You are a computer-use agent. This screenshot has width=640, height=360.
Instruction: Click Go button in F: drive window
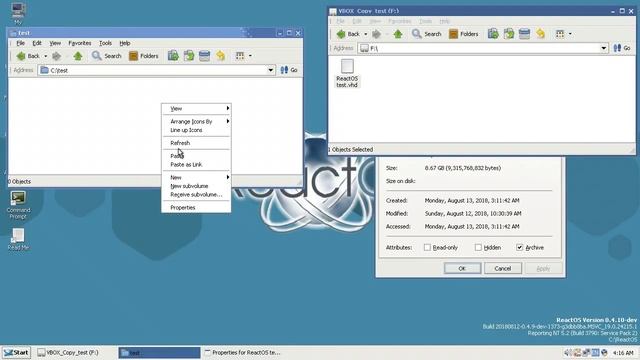click(x=622, y=48)
